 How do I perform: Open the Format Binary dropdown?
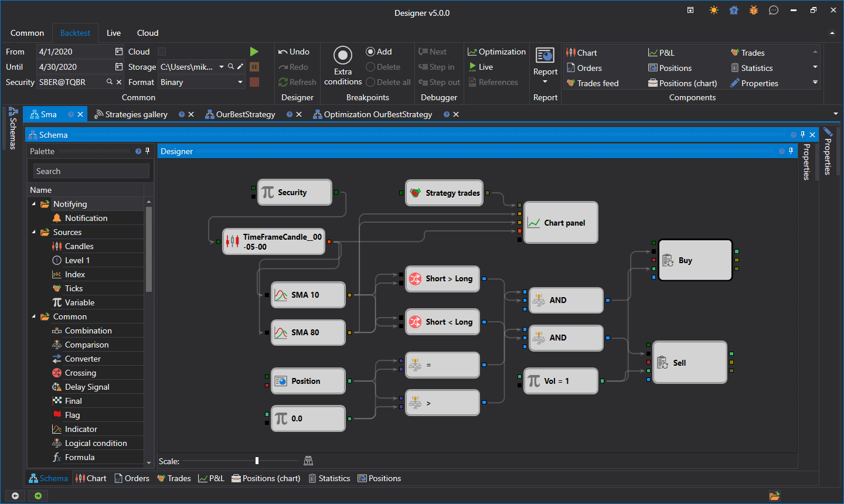tap(240, 82)
